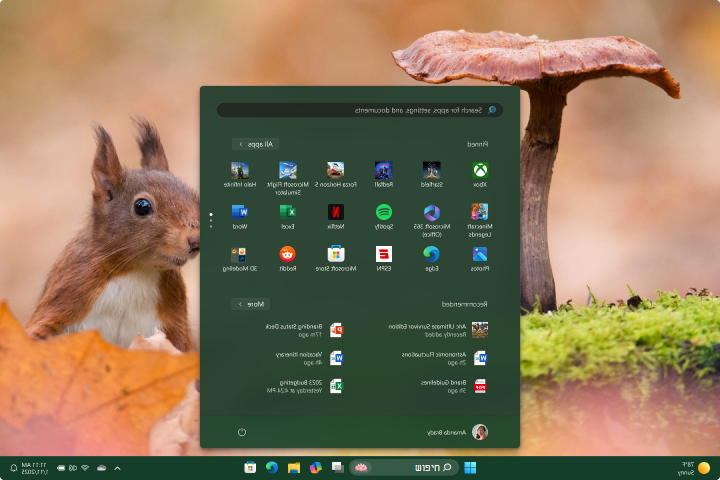Open Ark Ultimate Survivor Edition recommendation
Image resolution: width=720 pixels, height=480 pixels.
pos(438,330)
